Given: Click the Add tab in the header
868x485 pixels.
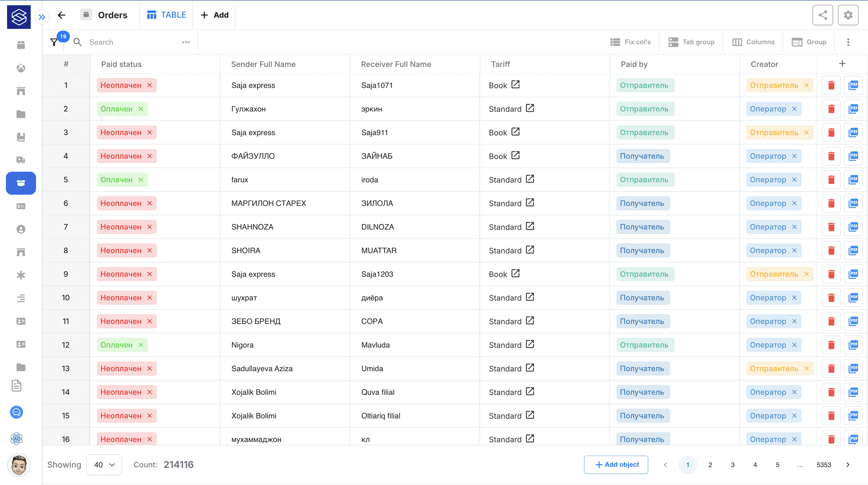Looking at the screenshot, I should coord(214,15).
